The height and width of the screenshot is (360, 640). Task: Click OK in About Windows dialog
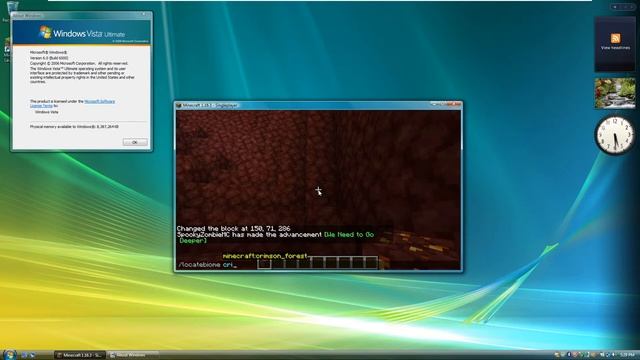(x=135, y=142)
